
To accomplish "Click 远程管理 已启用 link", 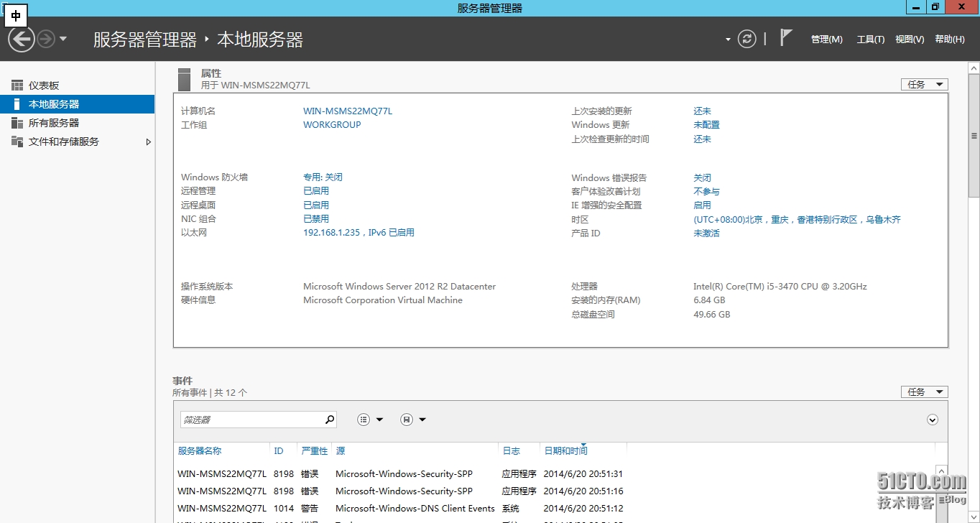I will click(x=316, y=191).
